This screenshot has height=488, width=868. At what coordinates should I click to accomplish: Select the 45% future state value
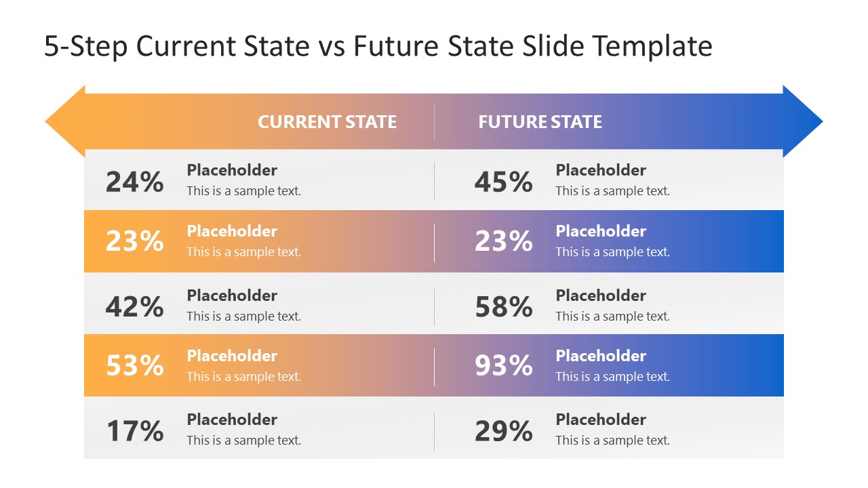point(503,182)
